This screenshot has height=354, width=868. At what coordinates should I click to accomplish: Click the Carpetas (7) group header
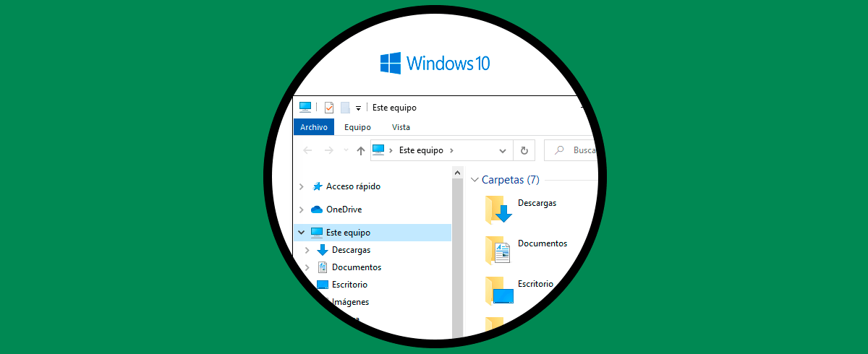511,179
